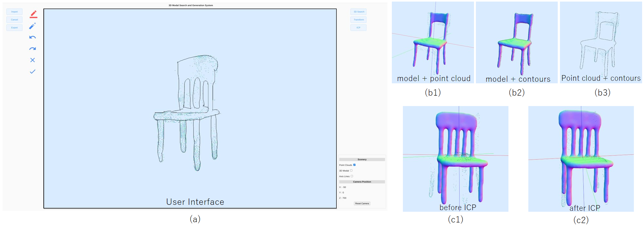Image resolution: width=644 pixels, height=225 pixels.
Task: Run the 3D Search button
Action: tap(359, 12)
